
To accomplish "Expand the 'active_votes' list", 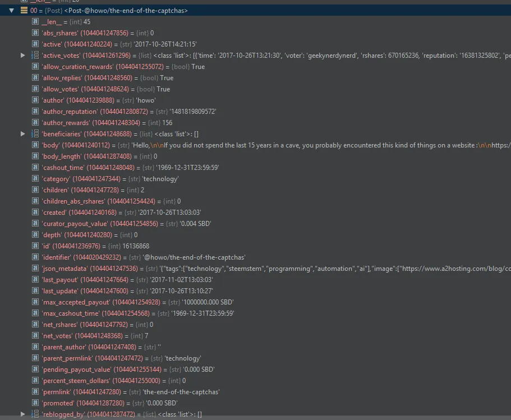I will pyautogui.click(x=22, y=56).
